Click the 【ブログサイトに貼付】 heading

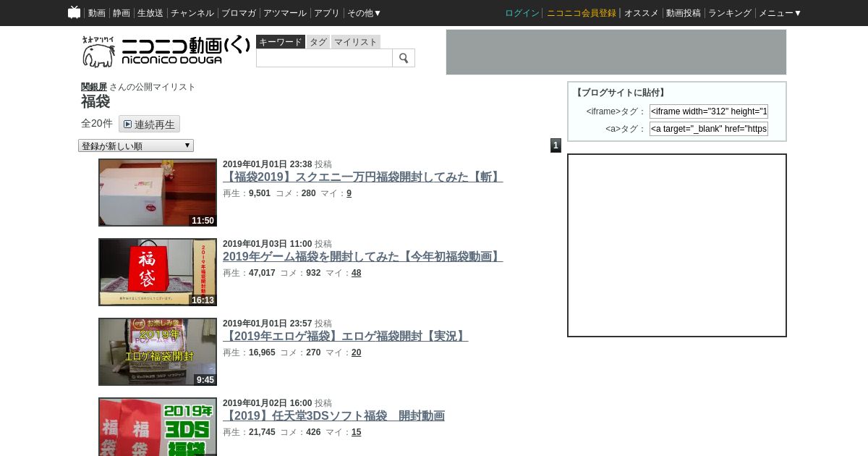621,93
